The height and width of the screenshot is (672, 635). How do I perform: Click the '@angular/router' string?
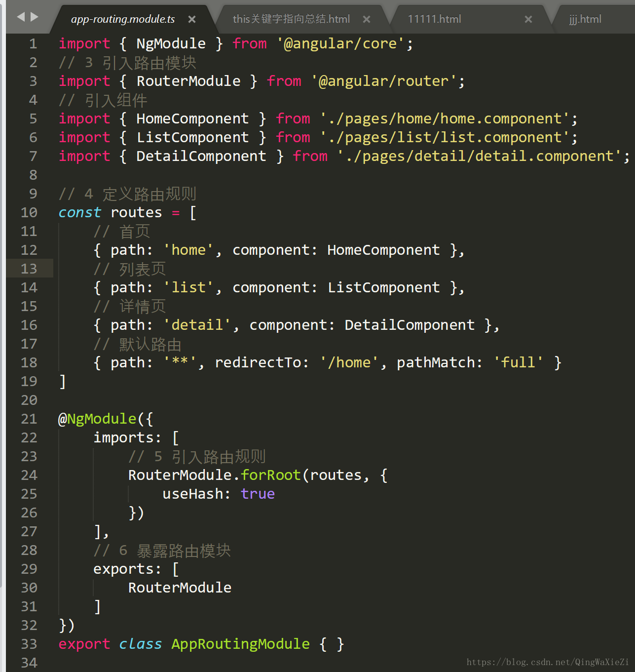pyautogui.click(x=384, y=81)
